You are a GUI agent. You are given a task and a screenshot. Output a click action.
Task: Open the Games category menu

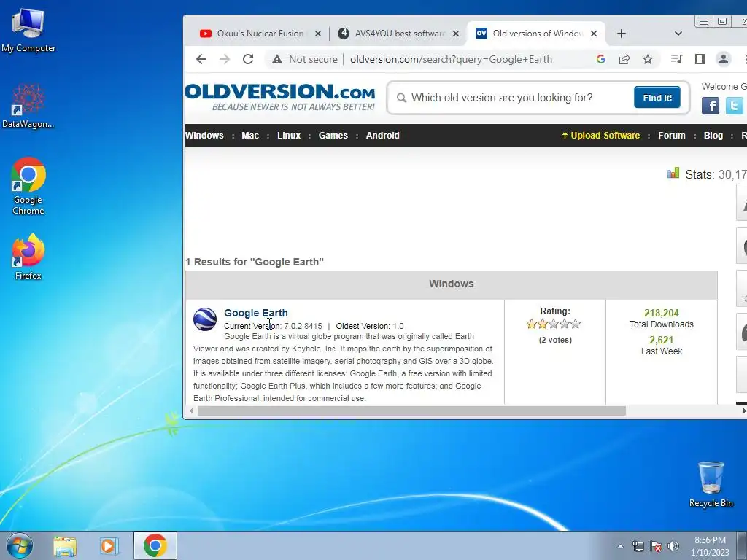[333, 135]
